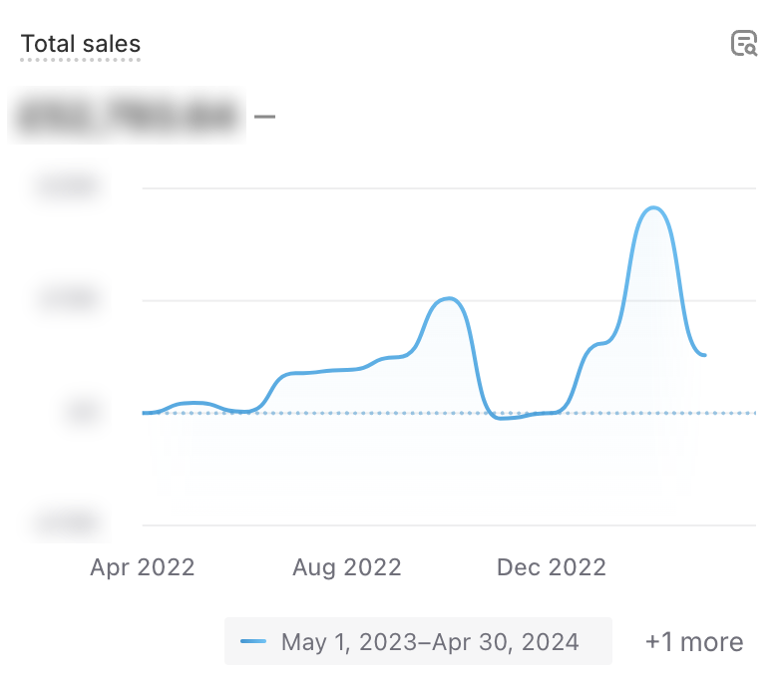Expand the +1 more legend items

point(693,641)
